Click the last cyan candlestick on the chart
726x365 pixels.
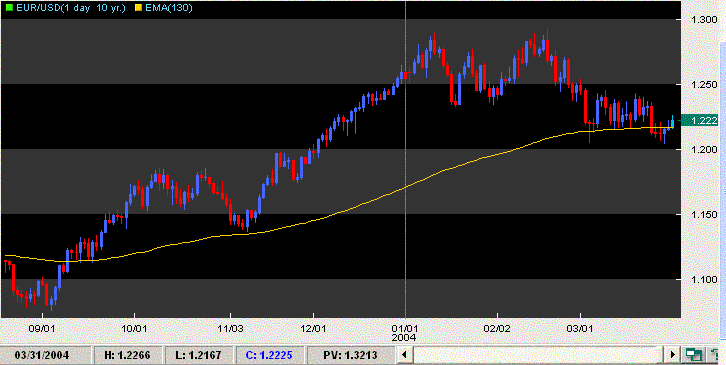(x=673, y=121)
